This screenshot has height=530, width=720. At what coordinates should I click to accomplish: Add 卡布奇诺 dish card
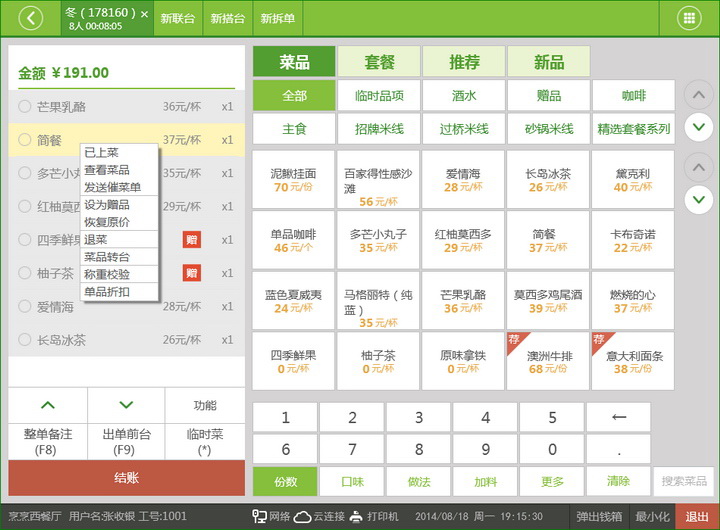point(633,240)
